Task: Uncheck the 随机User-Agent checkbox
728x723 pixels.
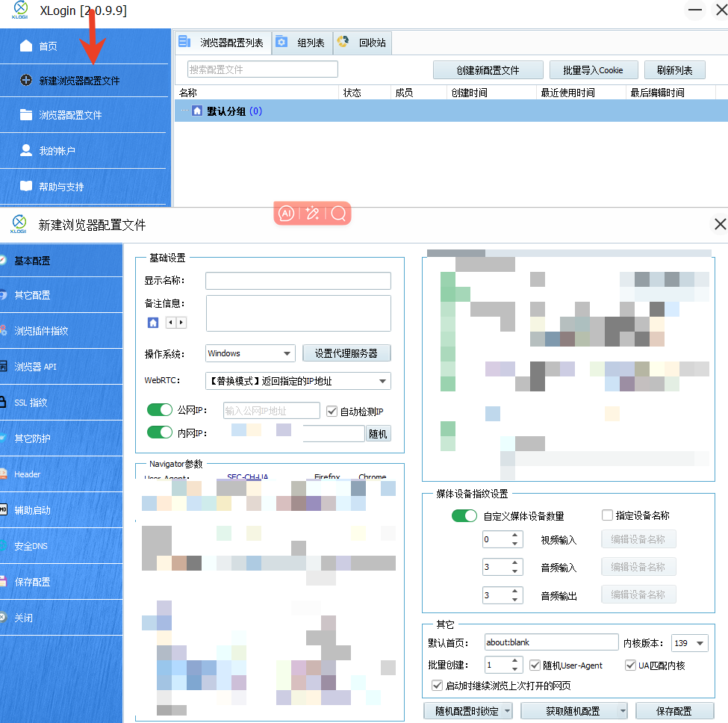Action: pos(535,665)
